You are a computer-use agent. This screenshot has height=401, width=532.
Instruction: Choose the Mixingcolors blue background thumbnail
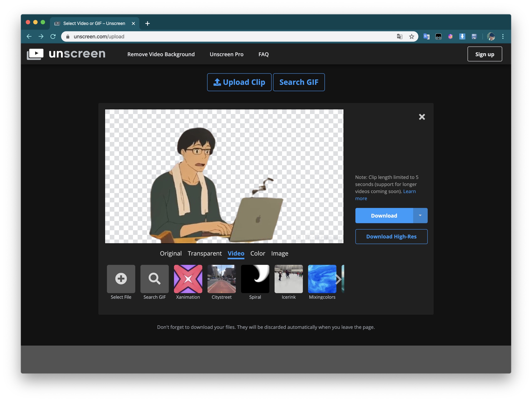322,279
